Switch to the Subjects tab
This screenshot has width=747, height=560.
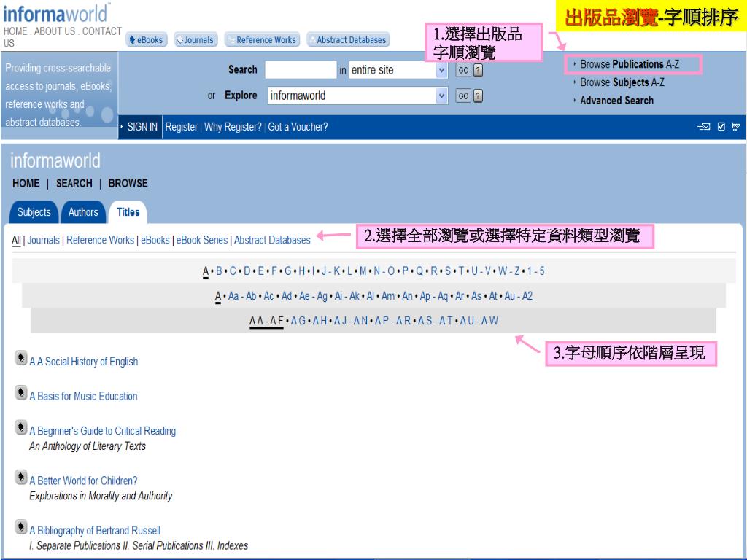(x=34, y=212)
